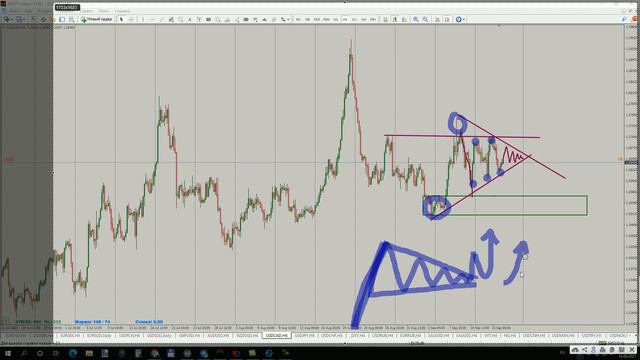Toggle chart auto scroll icon
The height and width of the screenshot is (360, 640).
(437, 19)
